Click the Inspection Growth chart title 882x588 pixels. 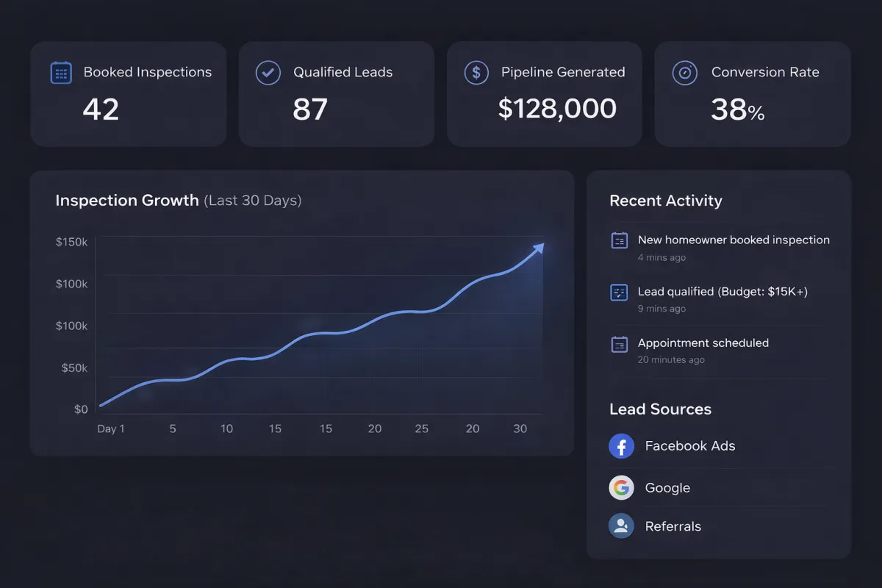click(x=127, y=200)
